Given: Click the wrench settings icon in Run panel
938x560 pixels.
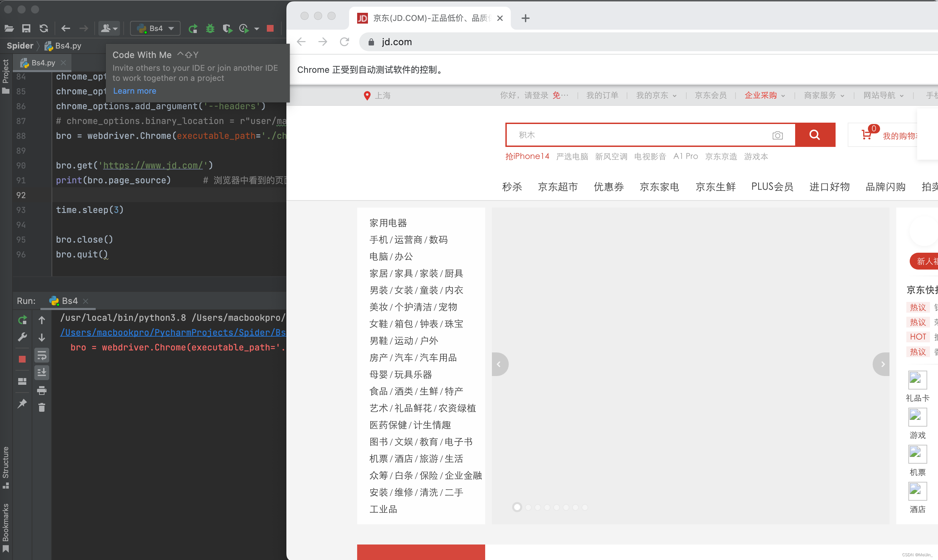Looking at the screenshot, I should pyautogui.click(x=22, y=337).
